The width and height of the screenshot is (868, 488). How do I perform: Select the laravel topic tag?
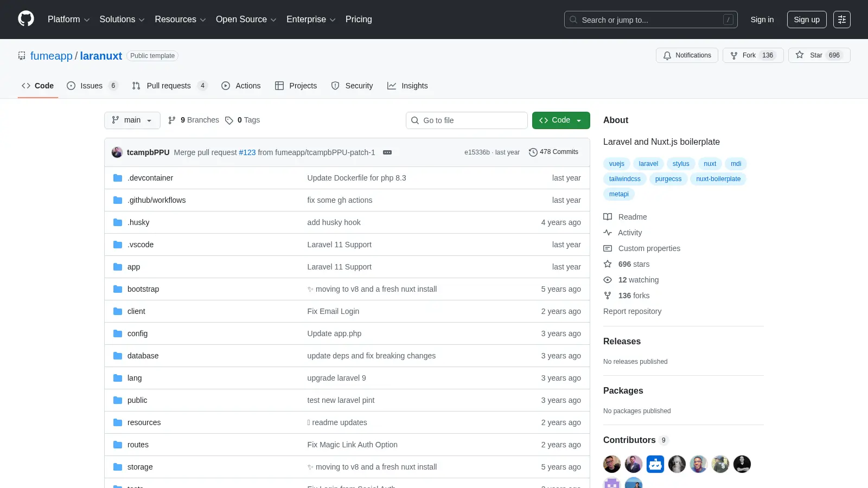point(648,164)
